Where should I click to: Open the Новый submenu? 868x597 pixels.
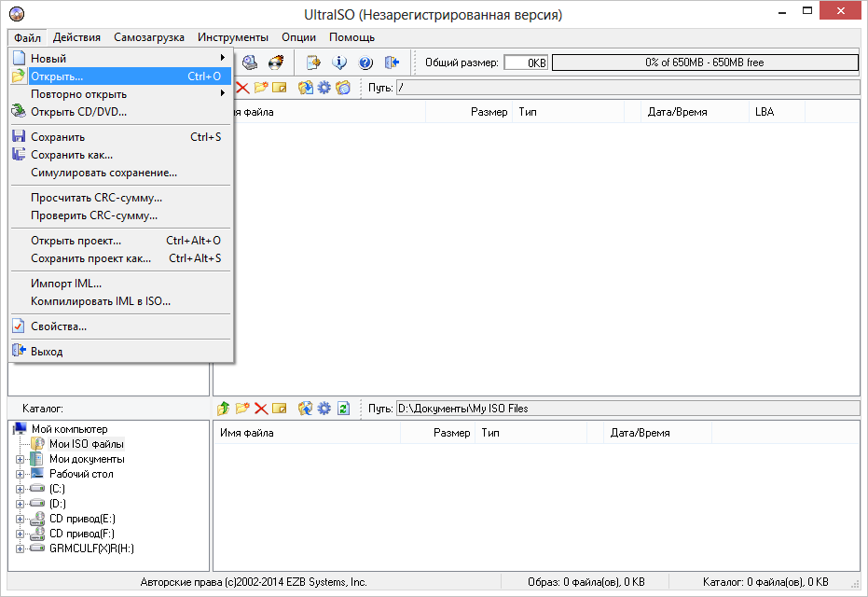coord(120,58)
